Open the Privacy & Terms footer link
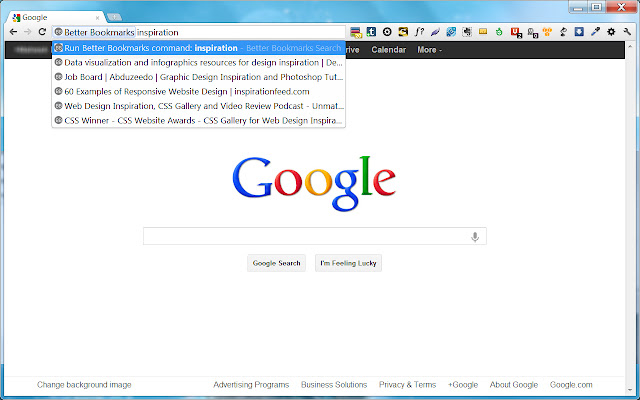The width and height of the screenshot is (640, 400). pyautogui.click(x=407, y=384)
